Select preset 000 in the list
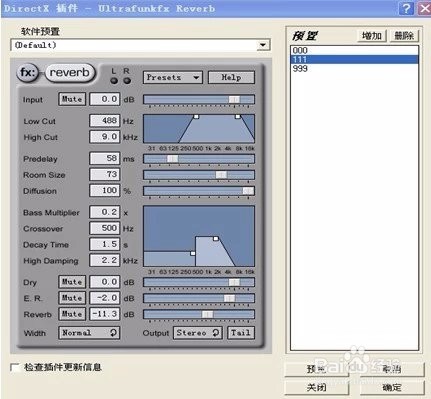 (354, 50)
